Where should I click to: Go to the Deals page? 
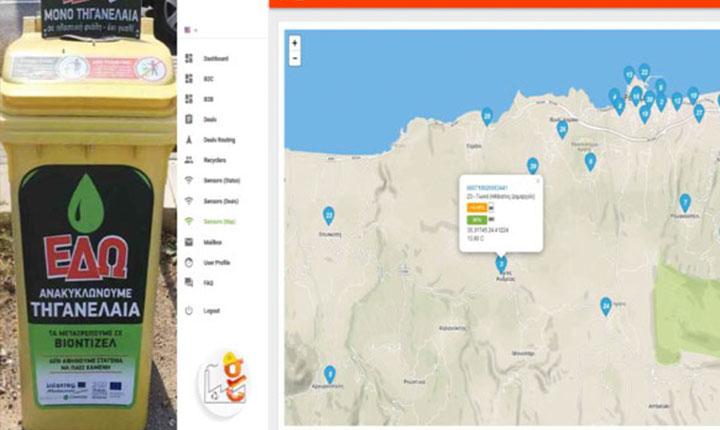(x=210, y=119)
